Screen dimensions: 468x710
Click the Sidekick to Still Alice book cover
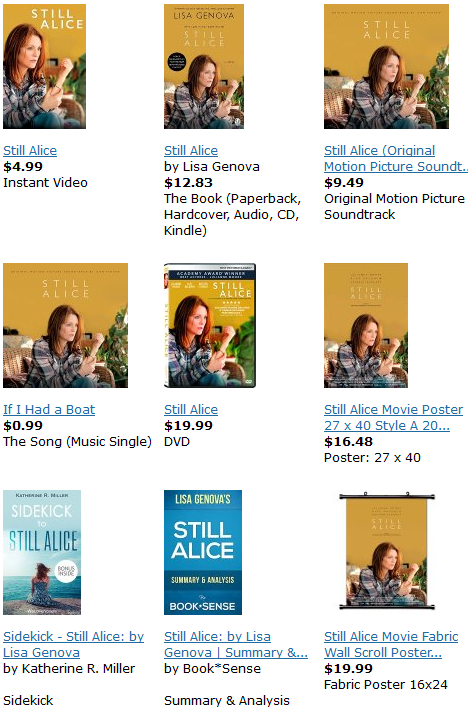point(42,552)
